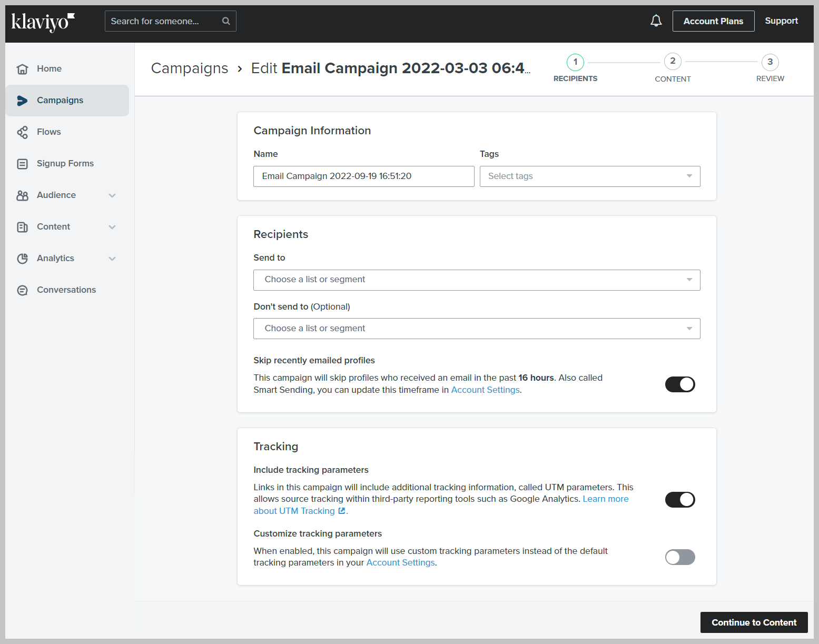
Task: Select the RECIPIENTS step label
Action: (x=575, y=78)
